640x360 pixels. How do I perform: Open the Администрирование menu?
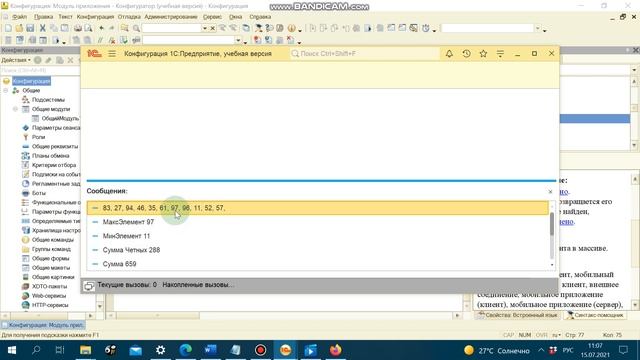click(171, 17)
